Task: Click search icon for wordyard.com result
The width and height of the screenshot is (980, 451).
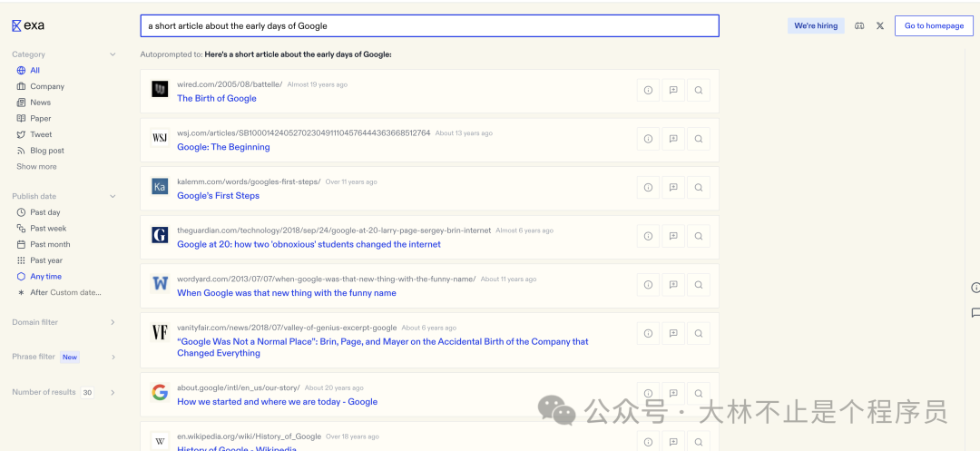Action: pyautogui.click(x=698, y=285)
